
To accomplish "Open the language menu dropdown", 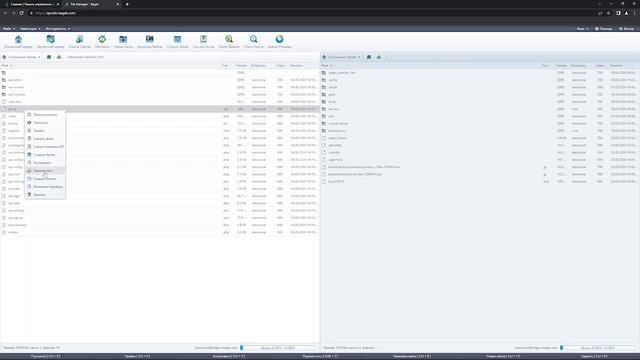I will pyautogui.click(x=582, y=29).
